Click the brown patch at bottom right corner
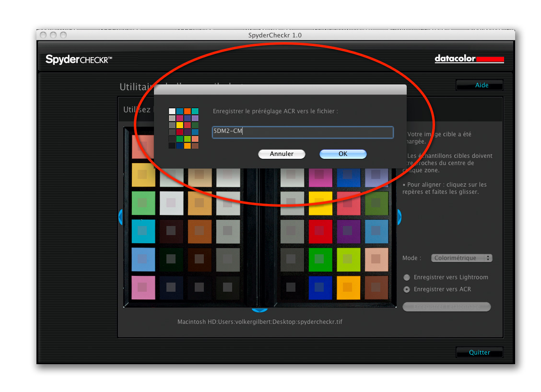Screen dimensions: 541x392 [x=376, y=287]
